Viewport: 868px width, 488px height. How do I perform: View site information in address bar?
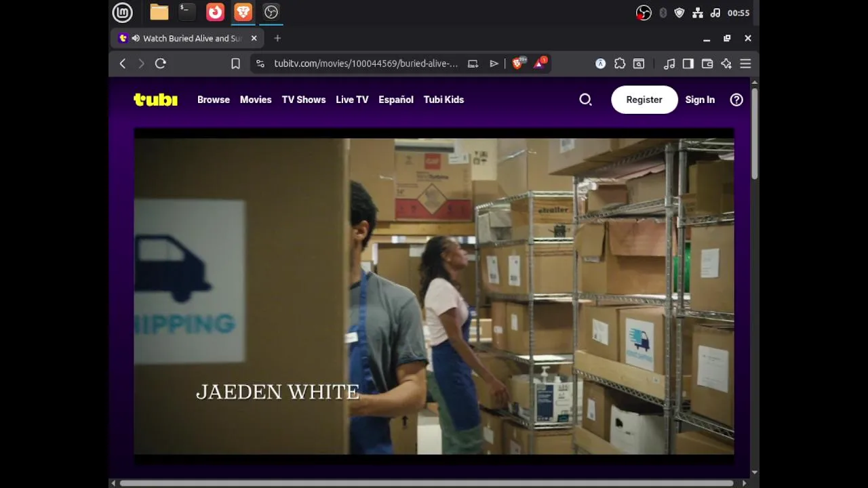click(260, 64)
